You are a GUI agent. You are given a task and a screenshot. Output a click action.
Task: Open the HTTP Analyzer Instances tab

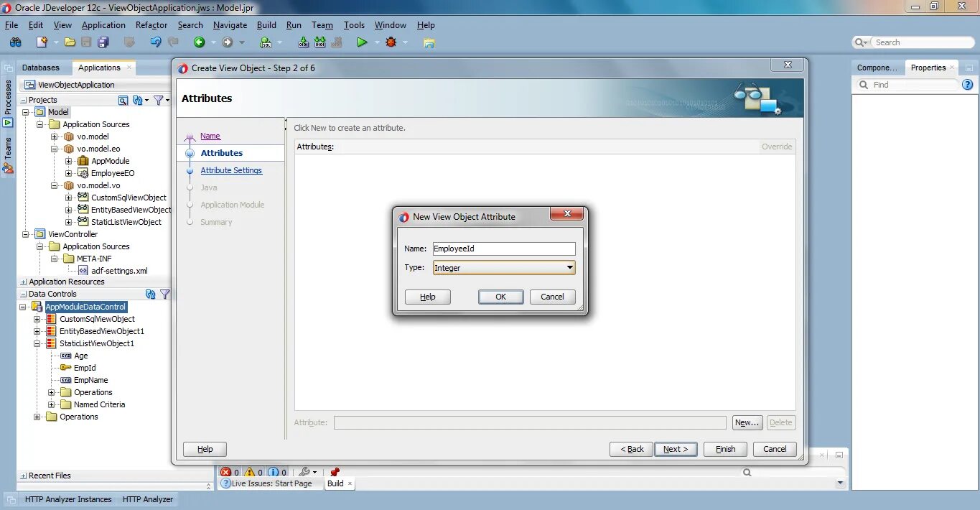68,499
